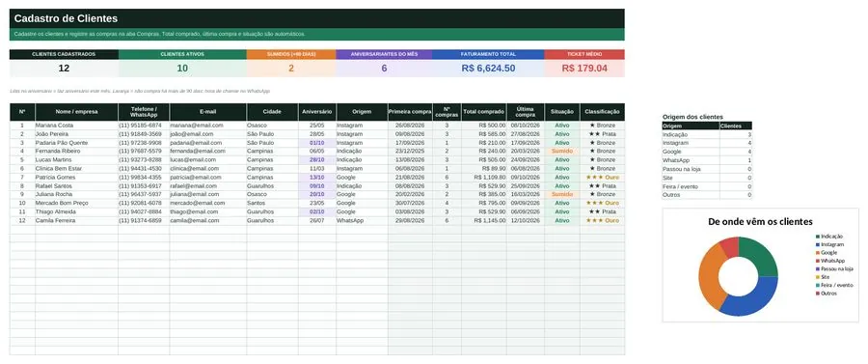
Task: Click the email cell thiago@email.com
Action: coord(208,211)
